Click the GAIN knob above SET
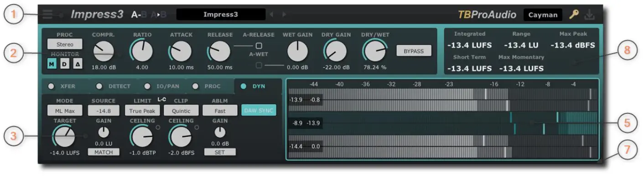 pyautogui.click(x=220, y=133)
